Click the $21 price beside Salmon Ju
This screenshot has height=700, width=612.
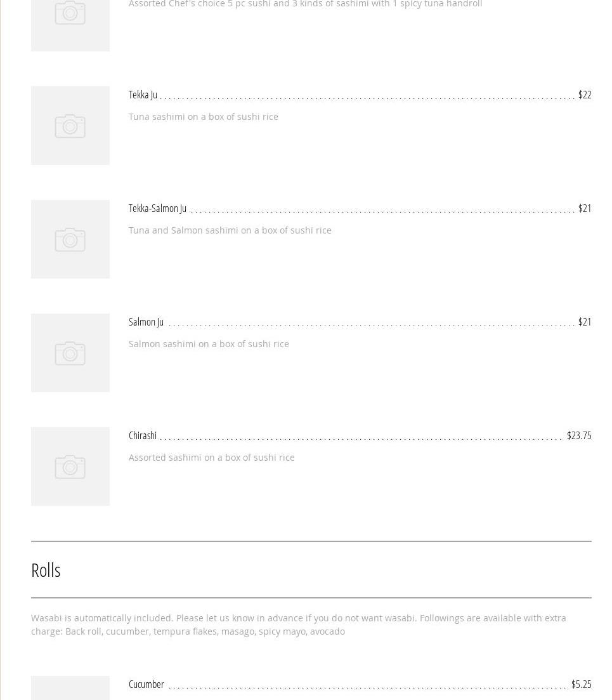point(584,322)
